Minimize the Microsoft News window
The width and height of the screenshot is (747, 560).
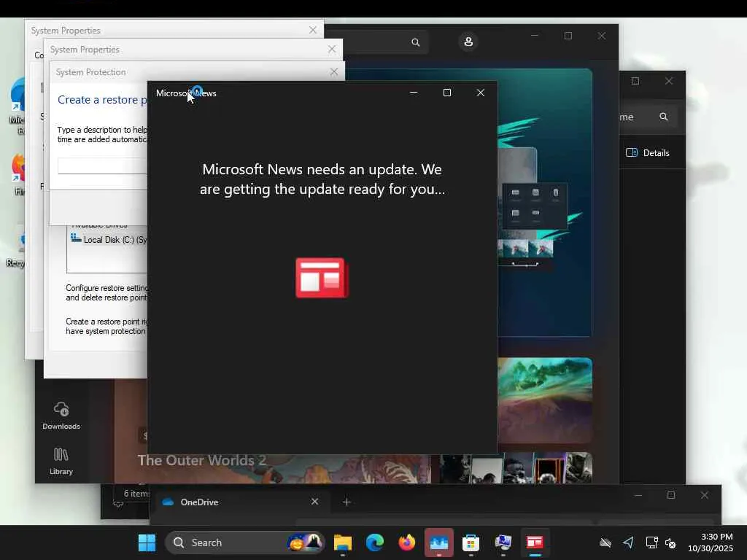tap(414, 93)
